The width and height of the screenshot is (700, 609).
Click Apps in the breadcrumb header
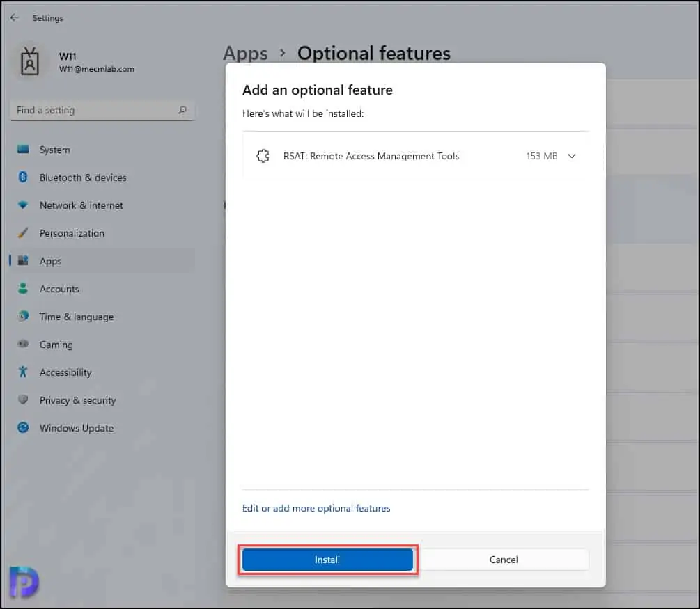[245, 53]
